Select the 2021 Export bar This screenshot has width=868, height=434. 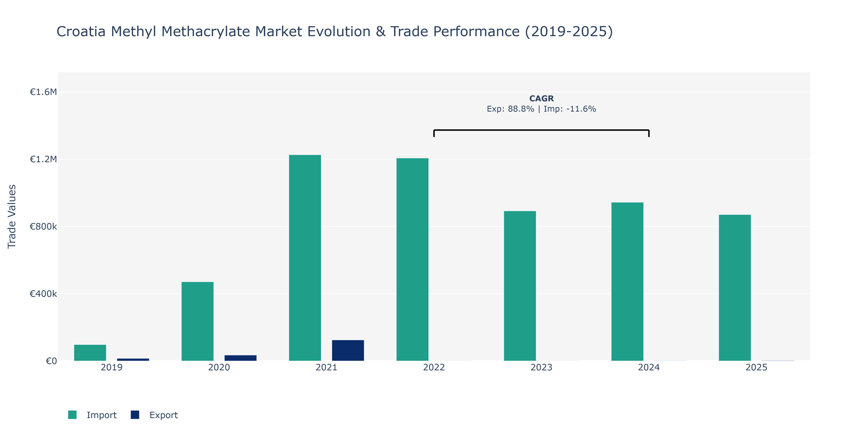pos(348,350)
